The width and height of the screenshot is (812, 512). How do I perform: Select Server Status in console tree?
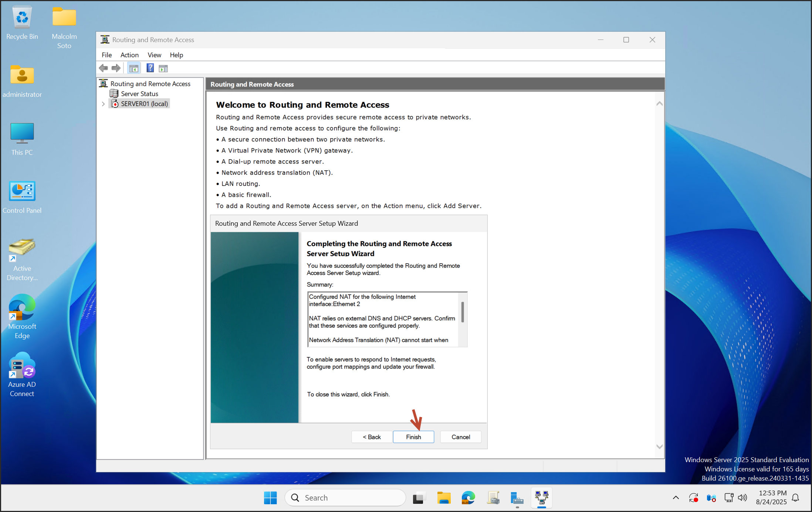coord(139,94)
